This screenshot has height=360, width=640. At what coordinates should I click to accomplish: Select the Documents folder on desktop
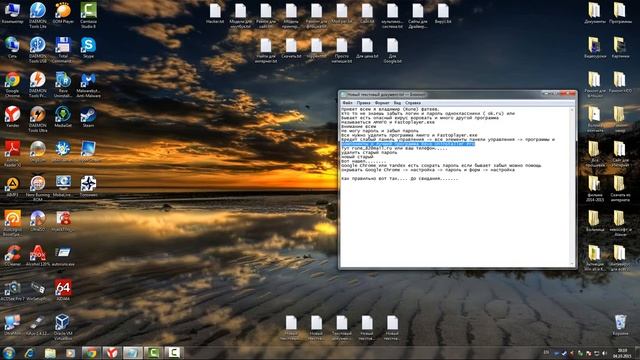click(594, 13)
